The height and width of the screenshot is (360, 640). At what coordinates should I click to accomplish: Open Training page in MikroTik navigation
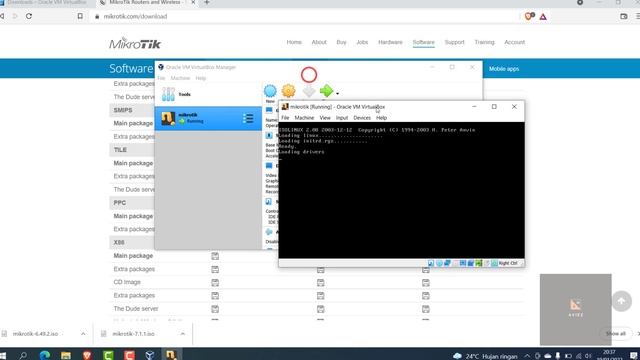pyautogui.click(x=484, y=42)
